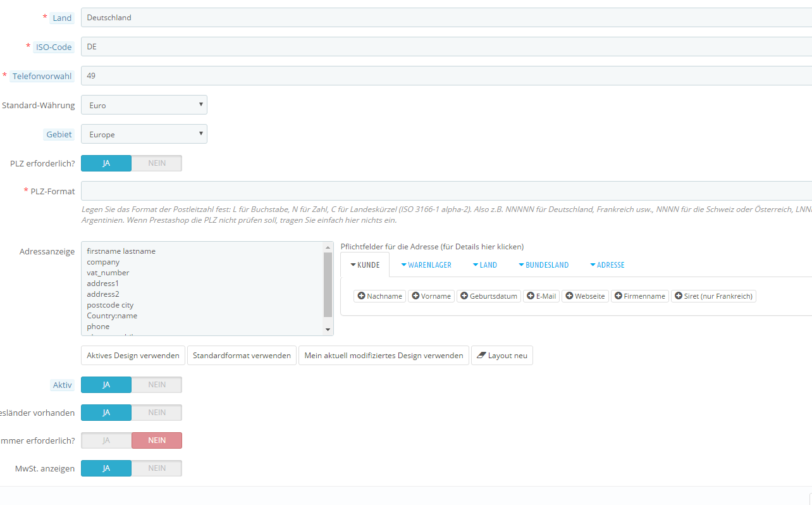
Task: Click the "vat_number" line in Adressanzeige
Action: point(108,273)
